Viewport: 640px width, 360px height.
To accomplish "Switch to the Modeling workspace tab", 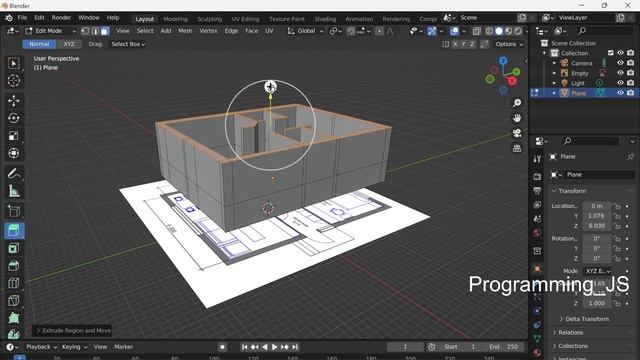I will point(176,19).
